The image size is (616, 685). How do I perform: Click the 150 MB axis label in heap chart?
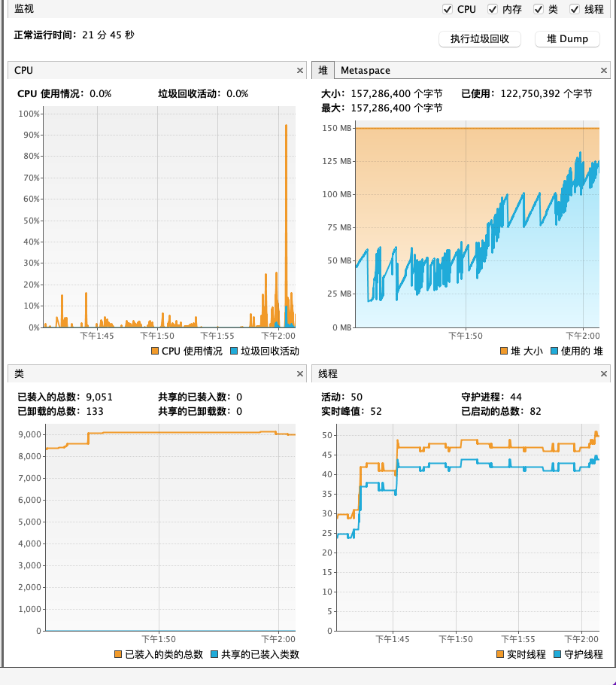[x=337, y=128]
